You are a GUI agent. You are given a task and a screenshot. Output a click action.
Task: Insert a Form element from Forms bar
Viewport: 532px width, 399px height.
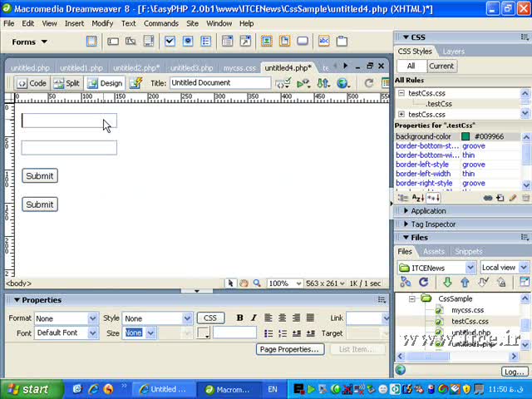[91, 42]
